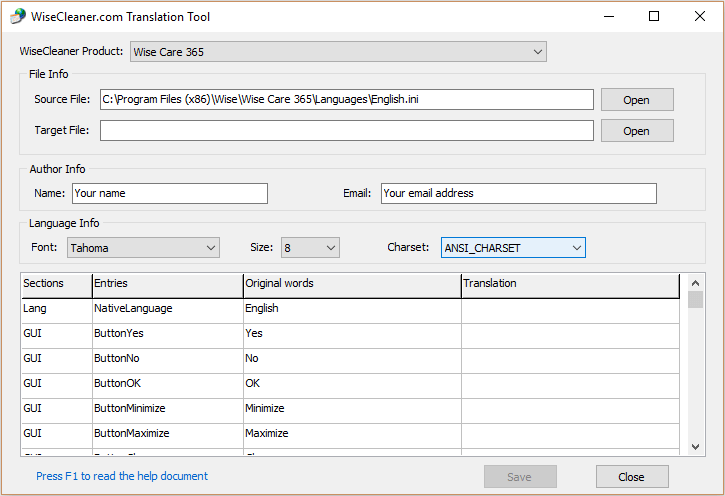This screenshot has width=725, height=496.
Task: Click the Save button
Action: point(520,477)
